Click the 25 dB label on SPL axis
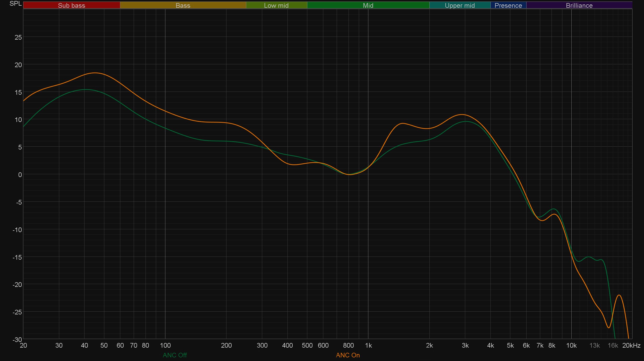The image size is (644, 361). coord(18,37)
